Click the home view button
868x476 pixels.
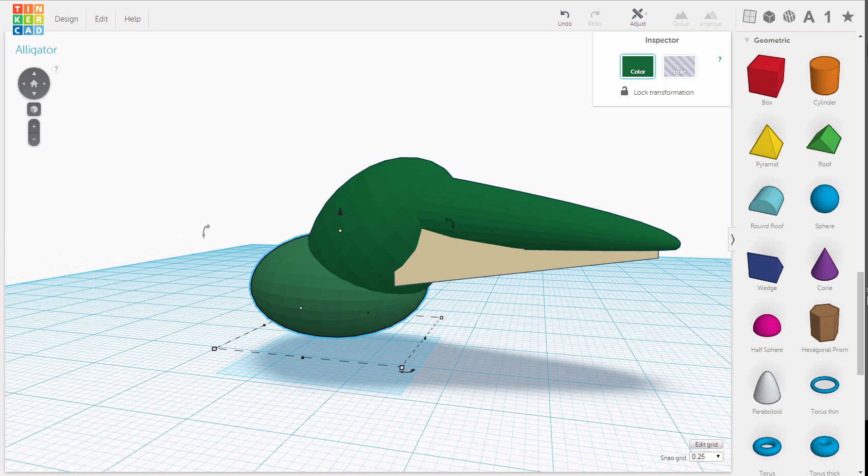pyautogui.click(x=34, y=83)
